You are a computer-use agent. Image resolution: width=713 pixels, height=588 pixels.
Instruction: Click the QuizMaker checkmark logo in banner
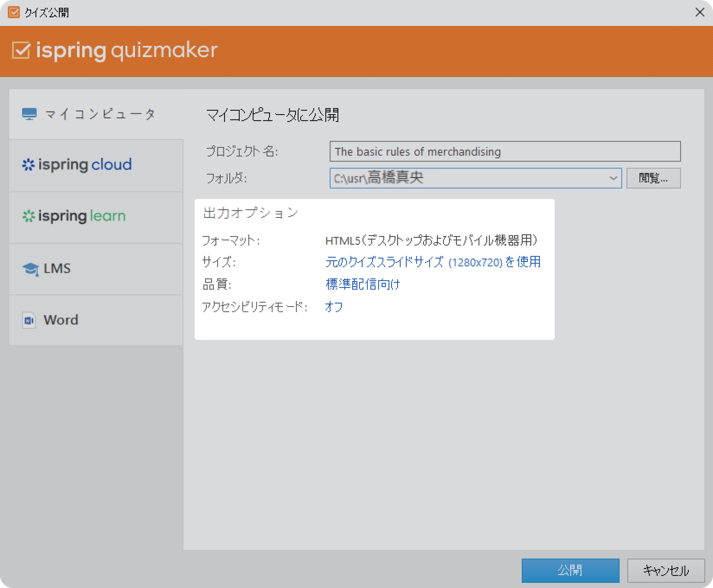pos(21,50)
